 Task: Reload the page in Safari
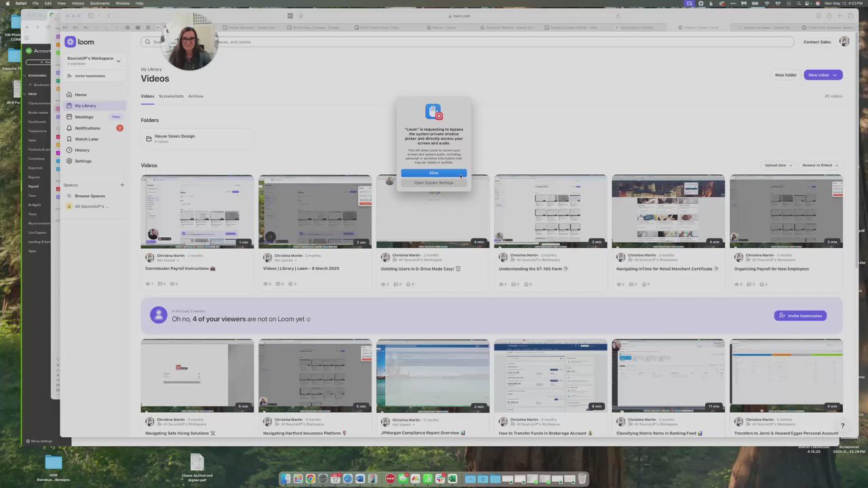click(618, 16)
